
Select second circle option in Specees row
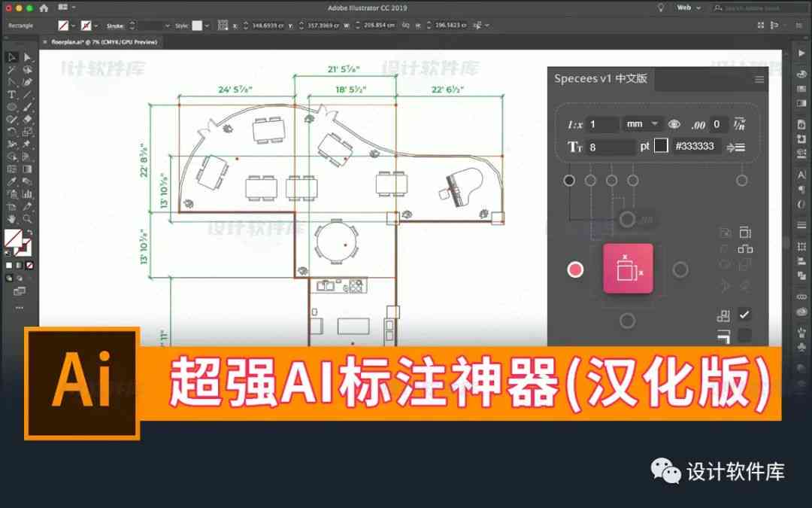590,181
